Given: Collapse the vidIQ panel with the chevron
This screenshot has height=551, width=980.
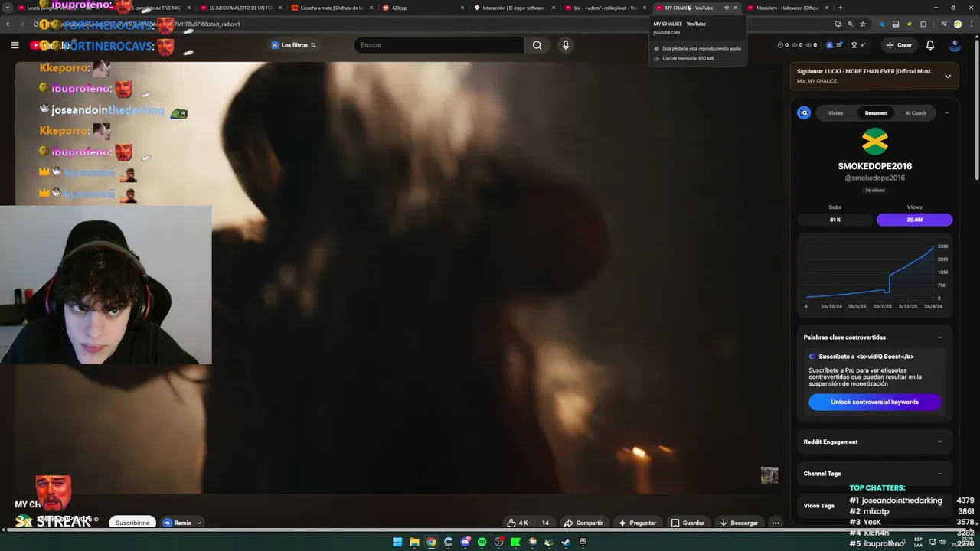Looking at the screenshot, I should pyautogui.click(x=946, y=112).
